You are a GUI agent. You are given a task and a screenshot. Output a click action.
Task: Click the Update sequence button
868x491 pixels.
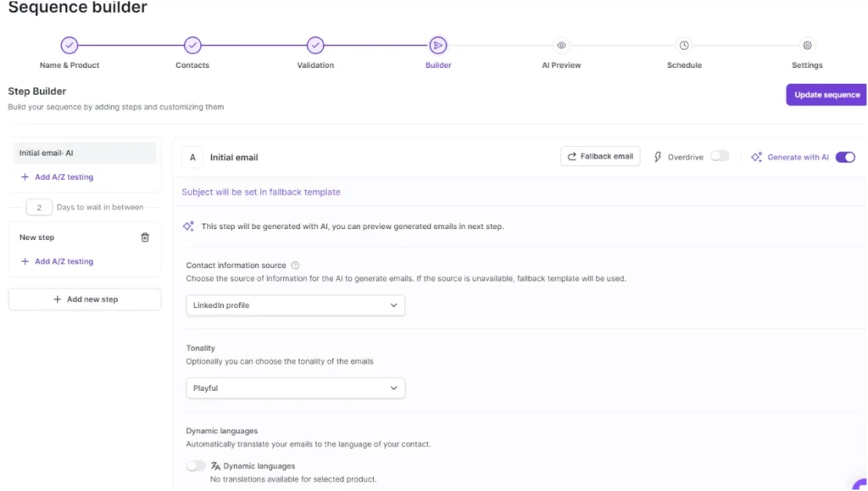(x=826, y=95)
